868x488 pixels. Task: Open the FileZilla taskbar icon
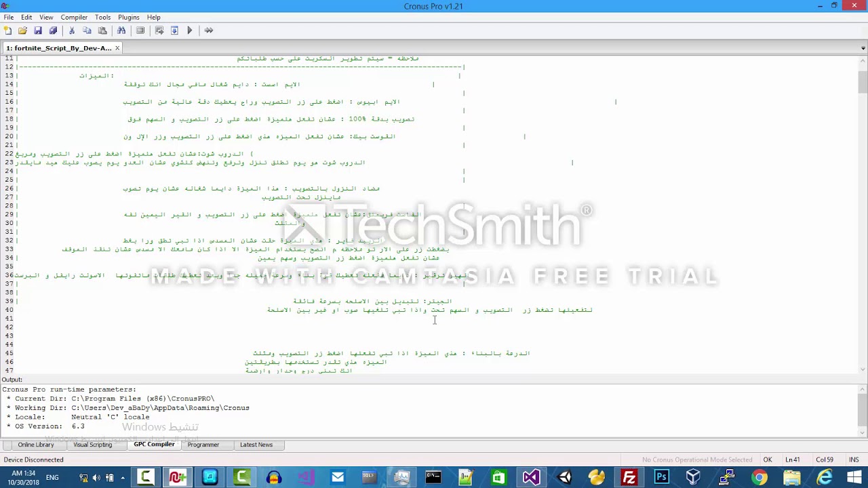[629, 477]
